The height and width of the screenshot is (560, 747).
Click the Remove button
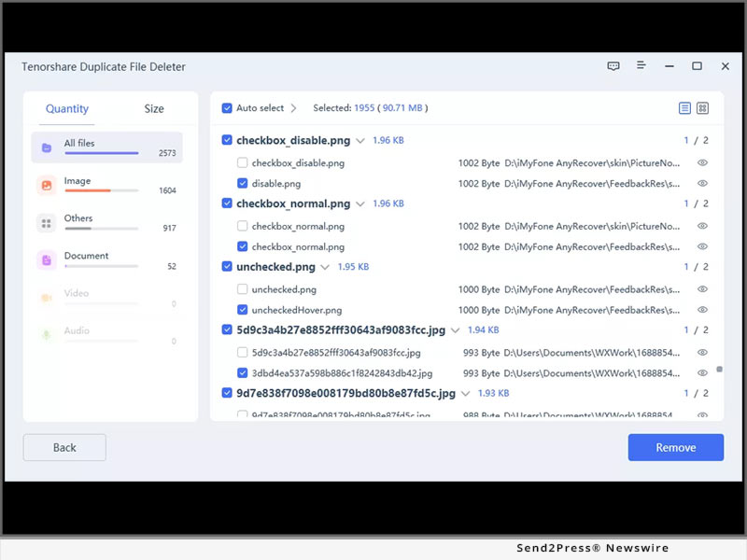point(675,447)
